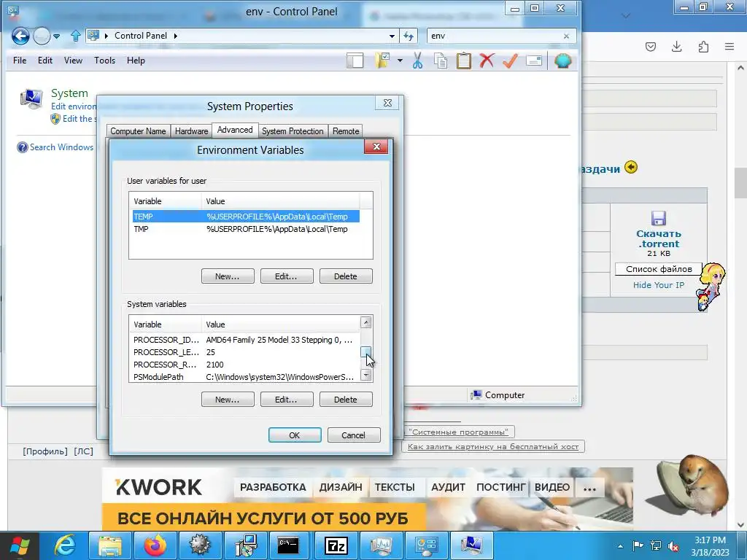Click the Search Windows help link
Viewport: 747px width, 560px height.
click(61, 147)
